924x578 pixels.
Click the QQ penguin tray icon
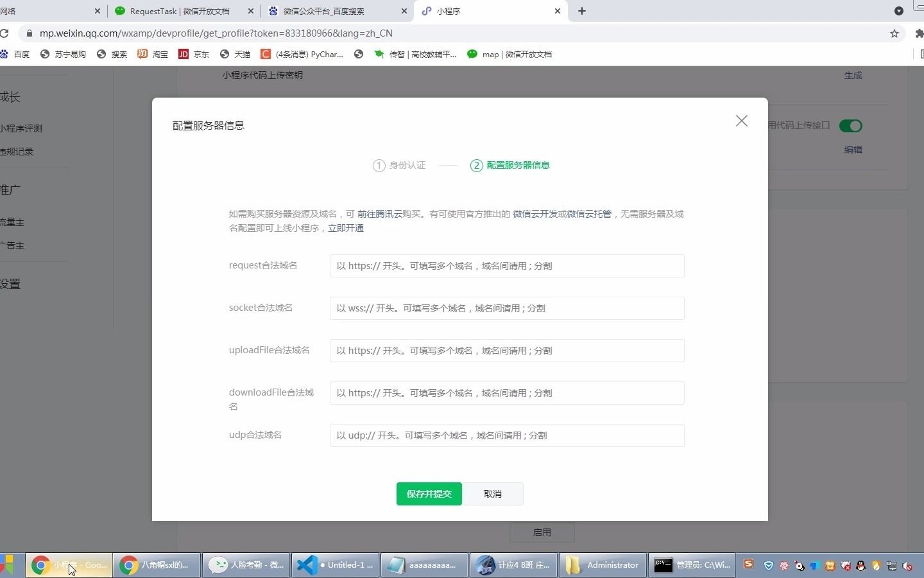tap(861, 566)
